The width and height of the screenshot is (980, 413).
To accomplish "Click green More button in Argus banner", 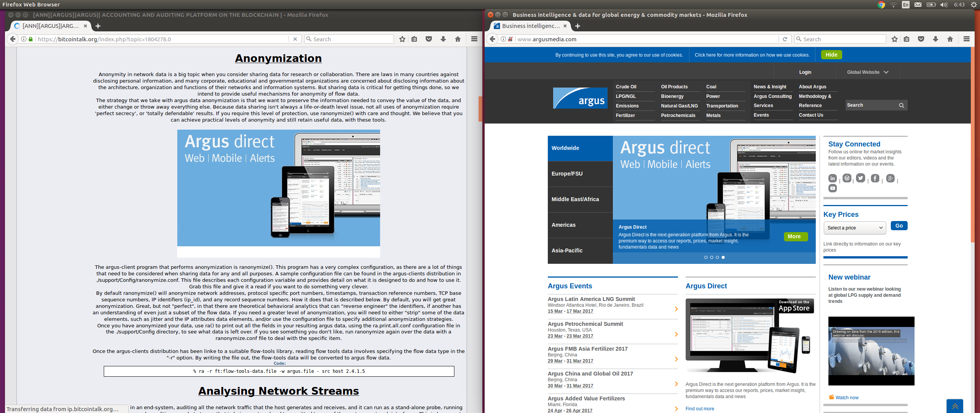I will pos(795,237).
